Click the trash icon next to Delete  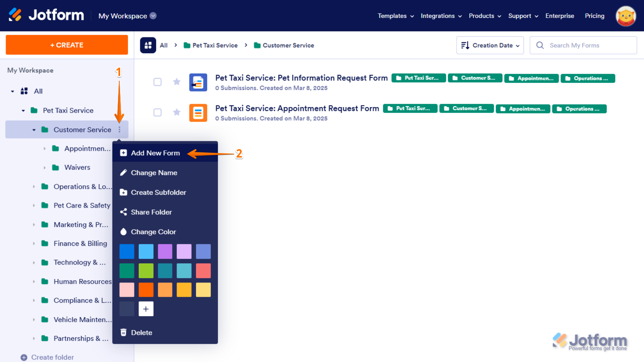click(x=124, y=333)
